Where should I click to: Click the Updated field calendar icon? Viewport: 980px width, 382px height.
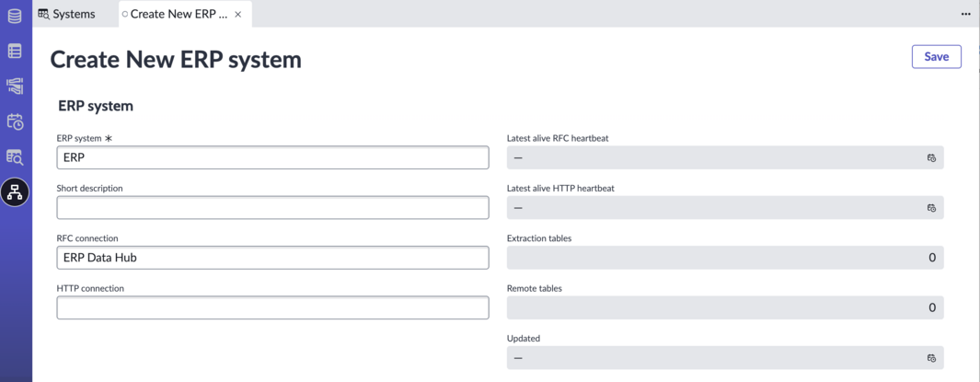tap(931, 358)
